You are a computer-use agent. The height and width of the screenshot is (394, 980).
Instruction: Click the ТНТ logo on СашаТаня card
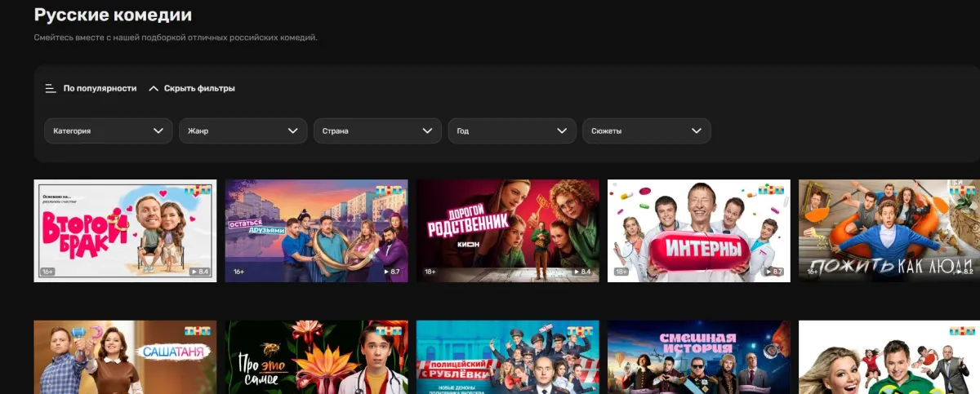pos(197,331)
